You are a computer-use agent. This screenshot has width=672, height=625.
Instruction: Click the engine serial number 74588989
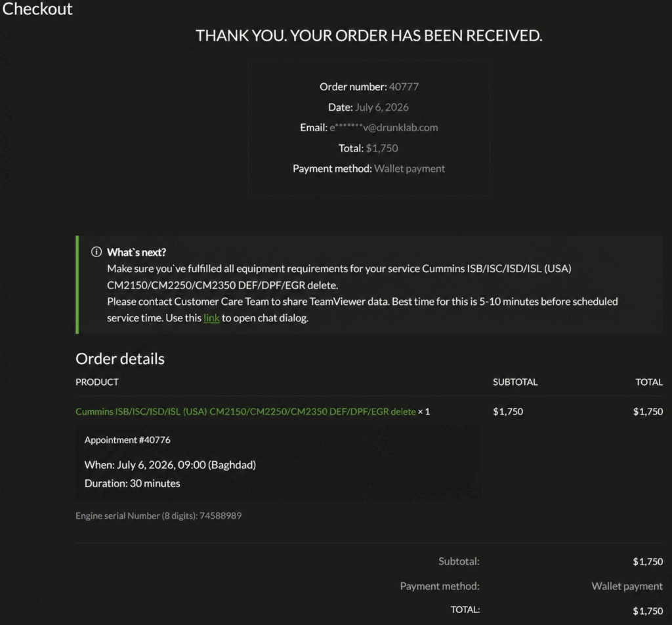click(x=220, y=515)
